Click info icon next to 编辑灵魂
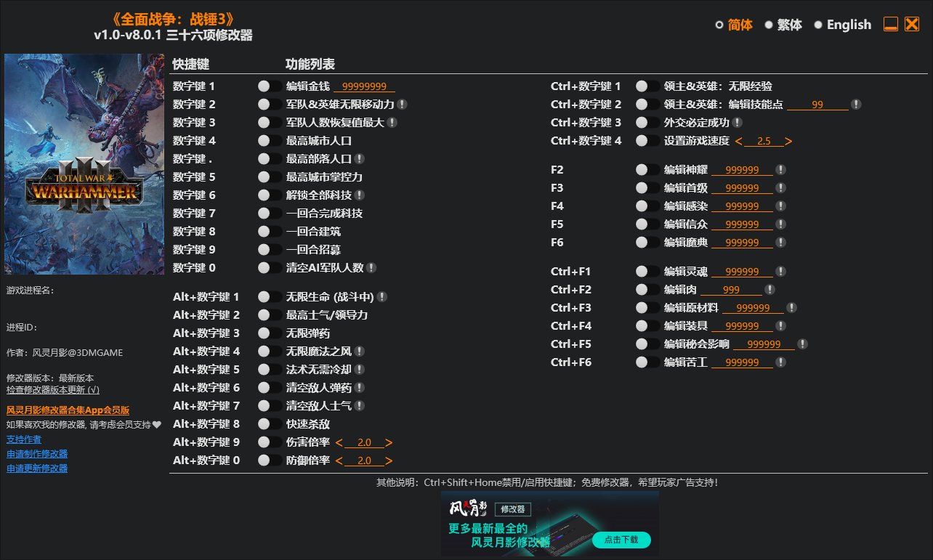 [780, 272]
